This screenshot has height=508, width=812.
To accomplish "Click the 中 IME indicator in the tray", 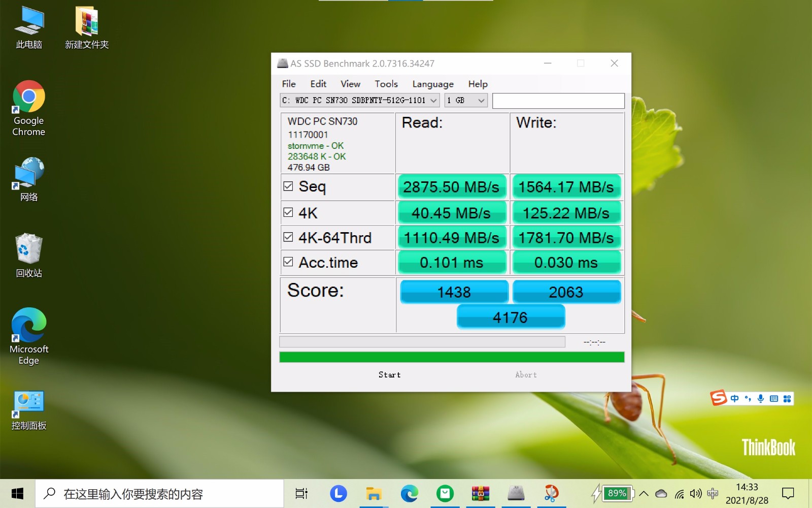I will (713, 493).
